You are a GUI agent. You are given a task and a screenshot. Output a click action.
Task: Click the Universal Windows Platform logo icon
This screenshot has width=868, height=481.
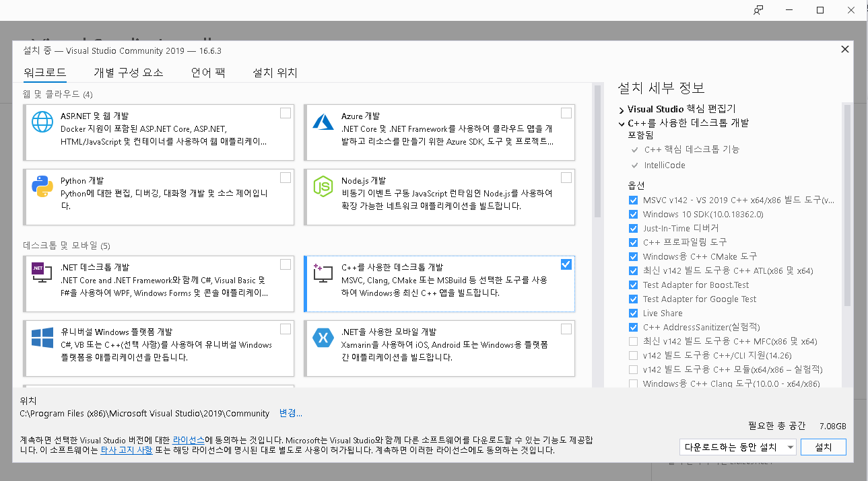click(x=42, y=337)
